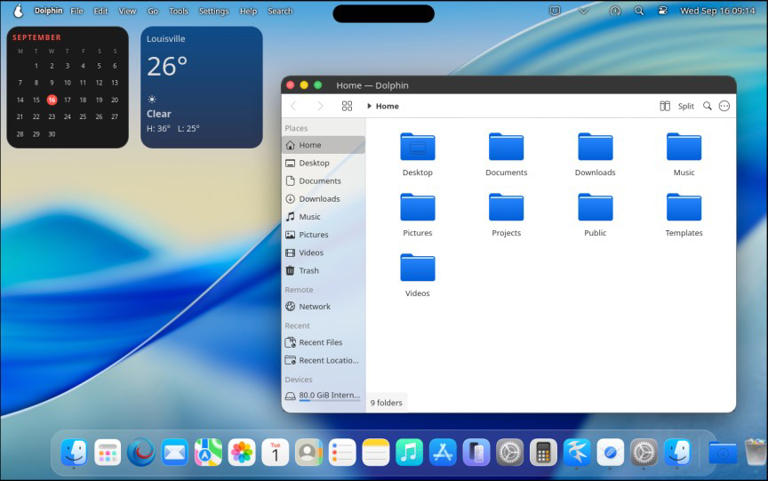Go to Music in the Places sidebar

[323, 216]
